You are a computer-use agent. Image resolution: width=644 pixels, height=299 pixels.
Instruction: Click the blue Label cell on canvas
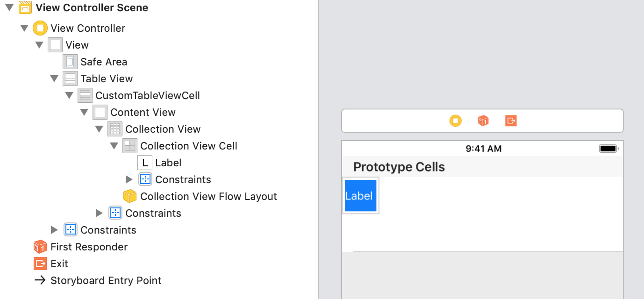click(x=360, y=196)
